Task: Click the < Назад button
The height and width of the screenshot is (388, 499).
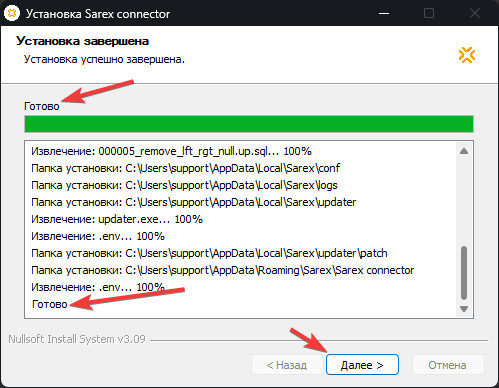Action: click(287, 365)
